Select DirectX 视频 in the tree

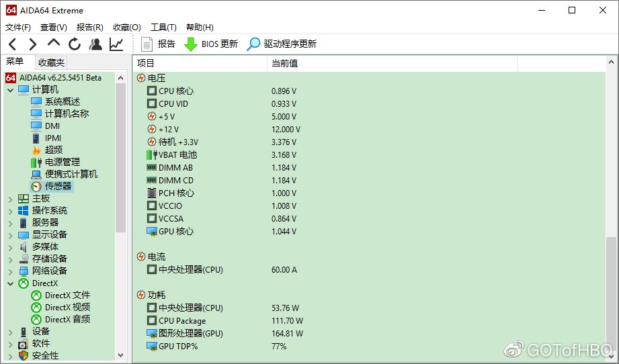point(67,307)
